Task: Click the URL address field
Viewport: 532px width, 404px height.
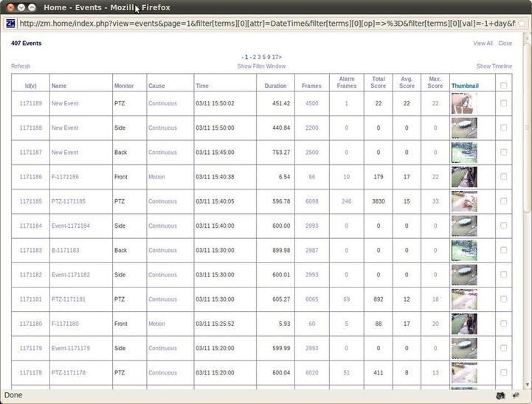Action: click(266, 23)
